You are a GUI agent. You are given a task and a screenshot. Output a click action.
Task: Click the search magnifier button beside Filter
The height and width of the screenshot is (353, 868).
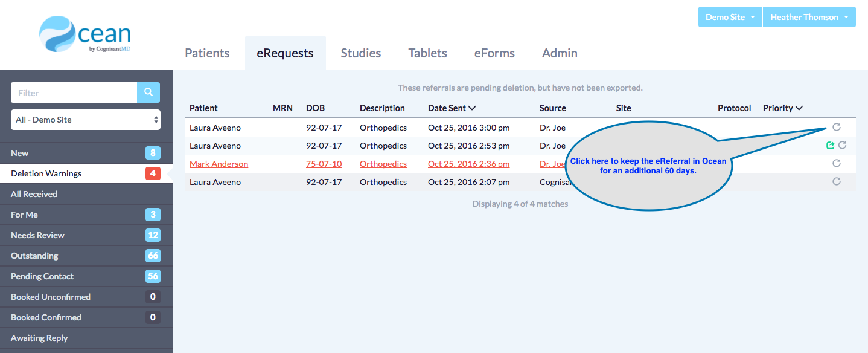click(x=148, y=92)
